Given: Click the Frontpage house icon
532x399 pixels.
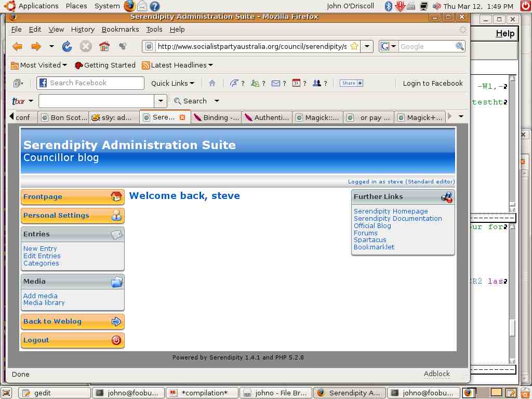Looking at the screenshot, I should click(x=117, y=197).
